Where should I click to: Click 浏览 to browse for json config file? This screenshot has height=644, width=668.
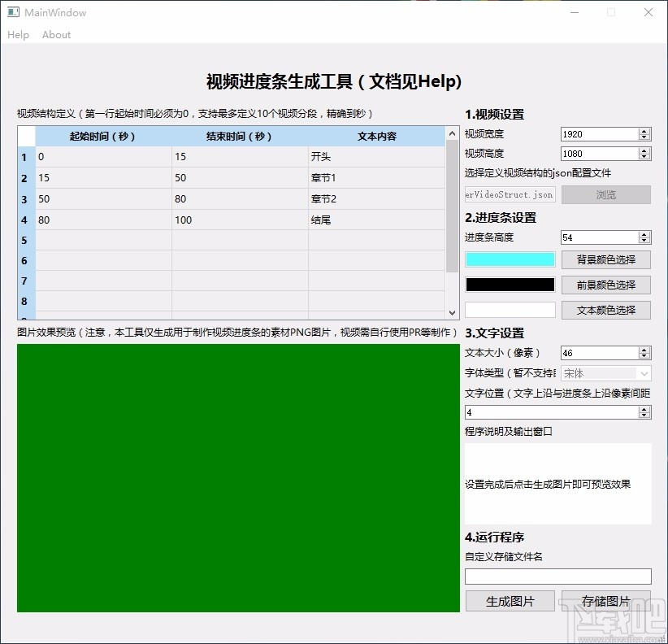[x=605, y=194]
